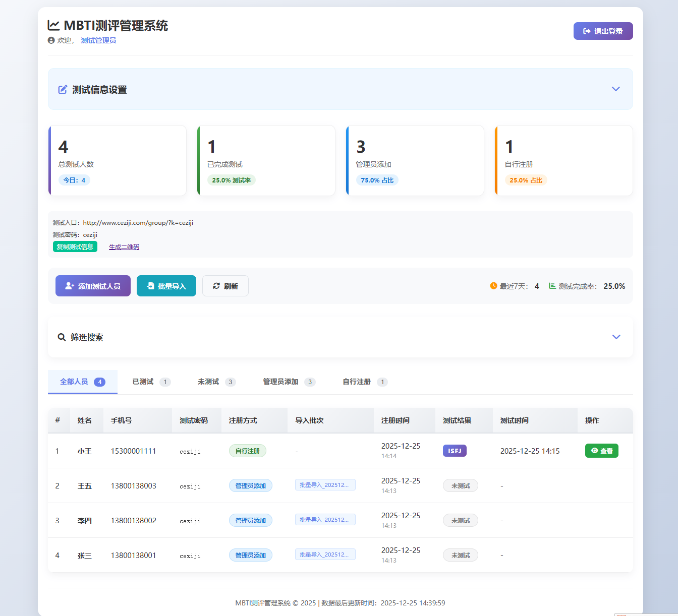Select the 管理员添加 tab
The image size is (678, 616).
pyautogui.click(x=289, y=382)
